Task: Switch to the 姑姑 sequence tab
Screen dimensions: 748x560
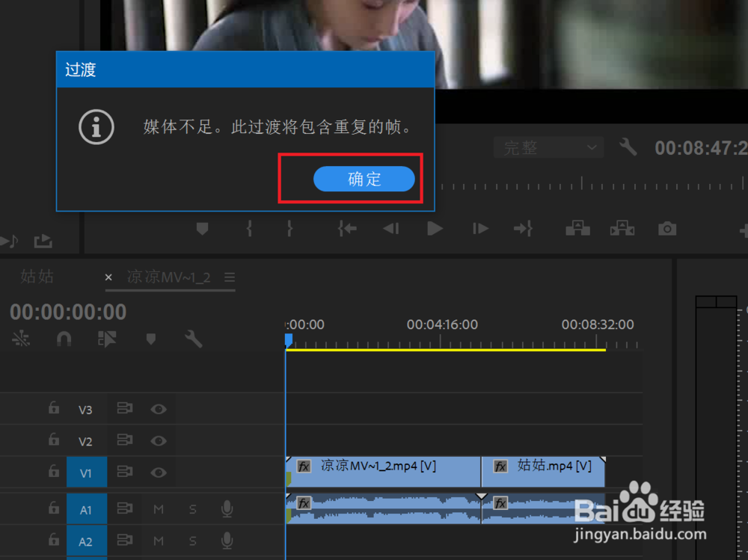Action: pyautogui.click(x=37, y=277)
